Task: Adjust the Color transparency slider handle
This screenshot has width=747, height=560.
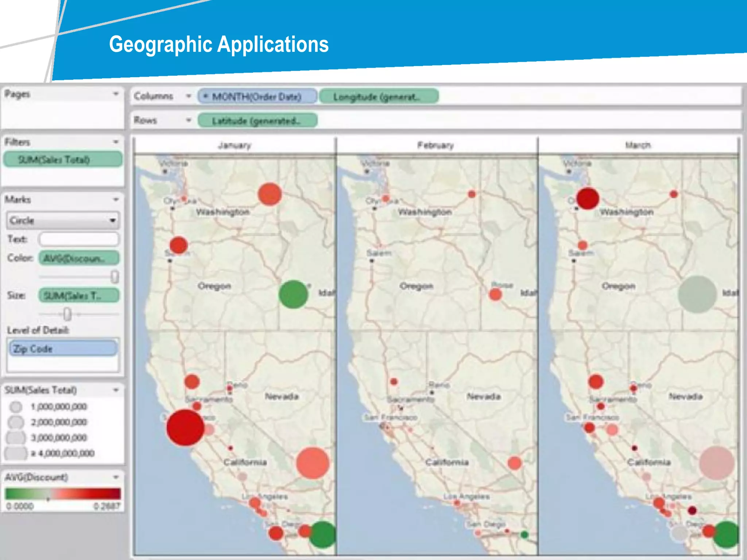Action: (x=115, y=277)
